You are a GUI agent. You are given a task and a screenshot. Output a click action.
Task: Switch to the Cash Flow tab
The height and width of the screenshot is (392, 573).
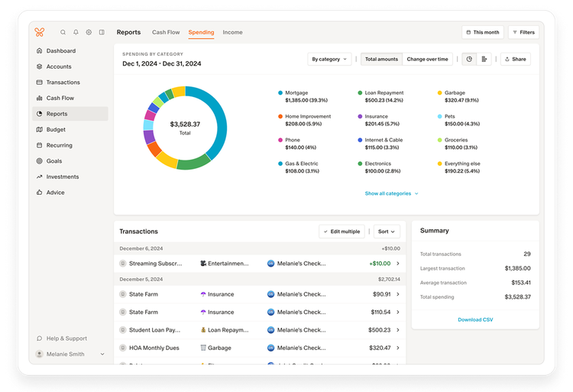coord(165,32)
